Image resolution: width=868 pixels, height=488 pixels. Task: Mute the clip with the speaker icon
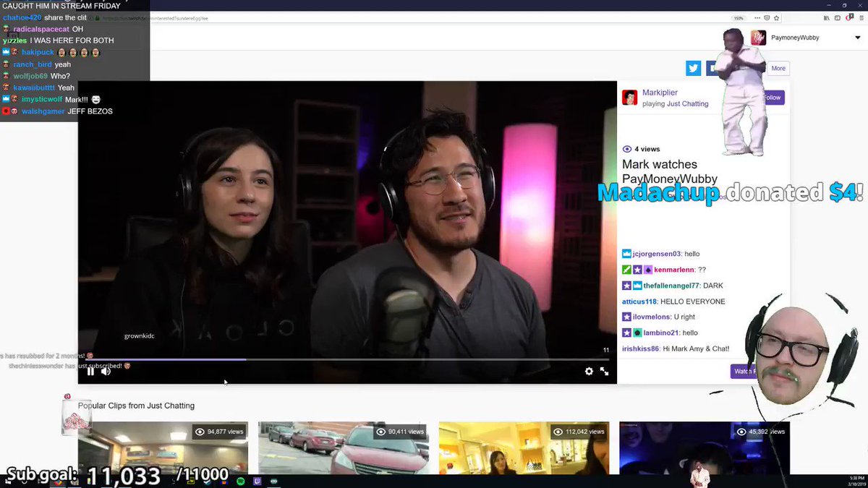[106, 371]
